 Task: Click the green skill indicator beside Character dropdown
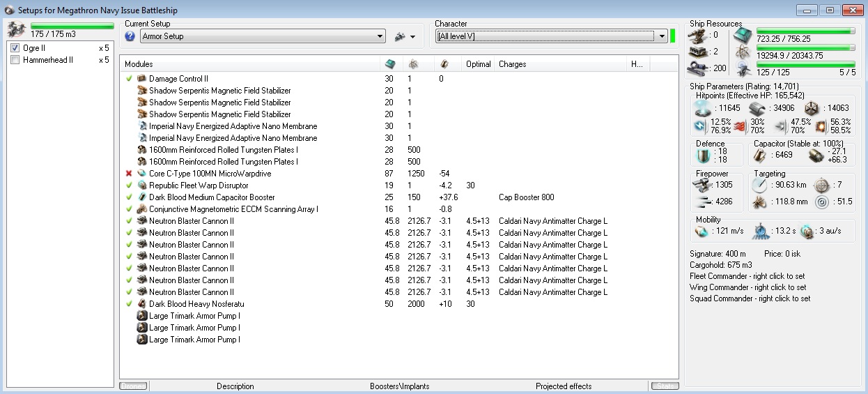[x=672, y=36]
